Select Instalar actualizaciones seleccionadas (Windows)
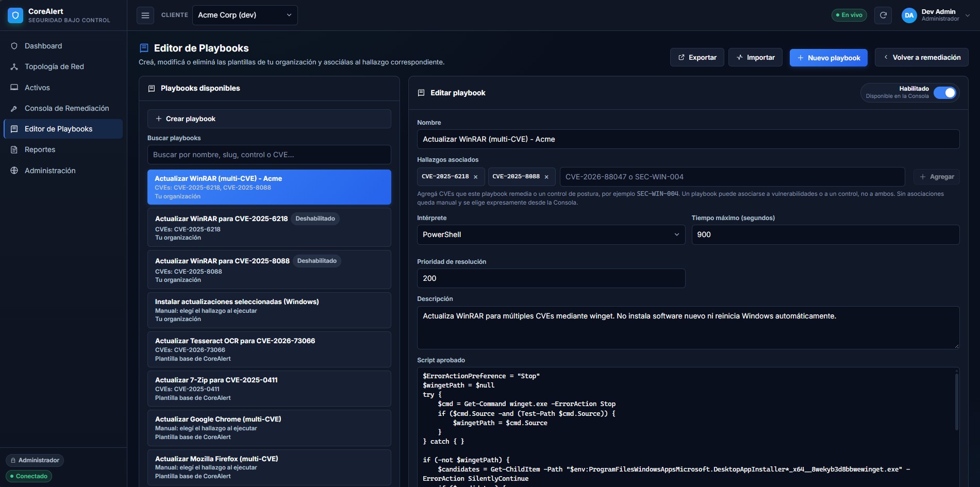Image resolution: width=980 pixels, height=487 pixels. (269, 310)
